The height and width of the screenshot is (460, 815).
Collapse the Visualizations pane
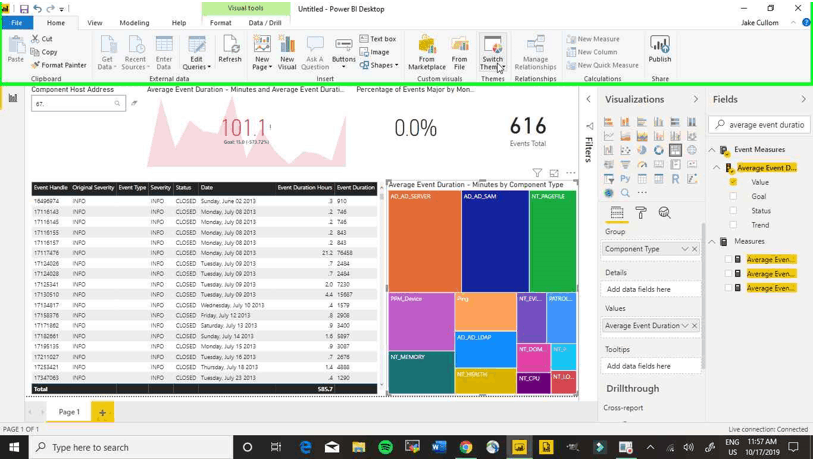click(695, 99)
